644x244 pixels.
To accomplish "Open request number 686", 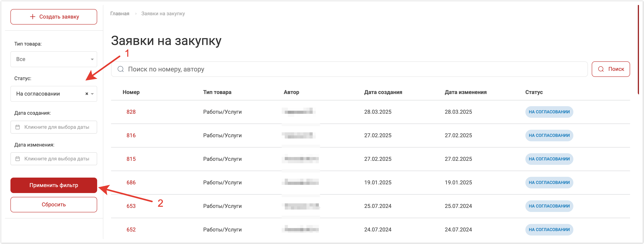I will coord(131,182).
